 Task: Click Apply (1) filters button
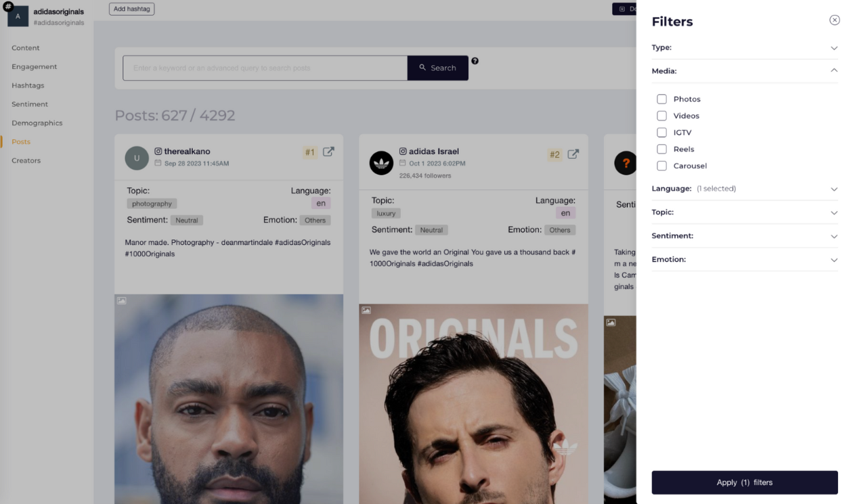point(745,482)
